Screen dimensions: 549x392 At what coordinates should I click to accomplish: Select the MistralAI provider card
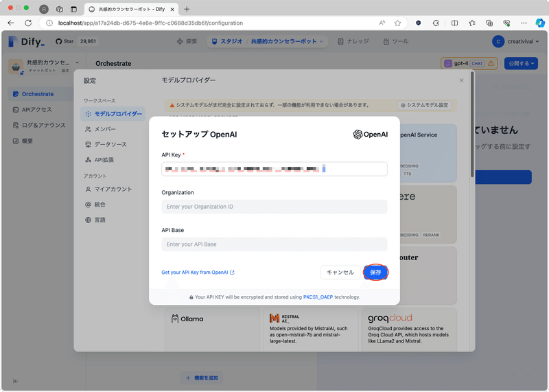tap(311, 330)
